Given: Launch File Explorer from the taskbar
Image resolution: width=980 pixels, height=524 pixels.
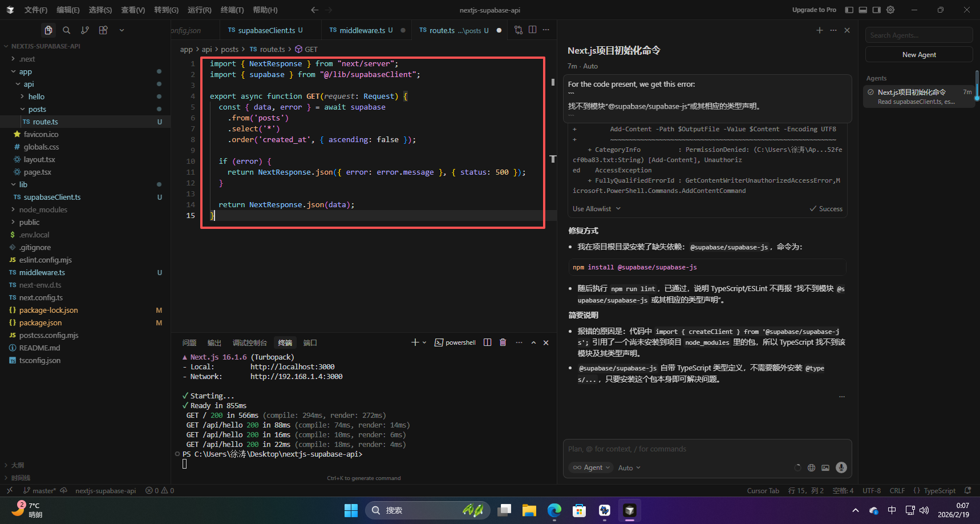Looking at the screenshot, I should coord(529,510).
